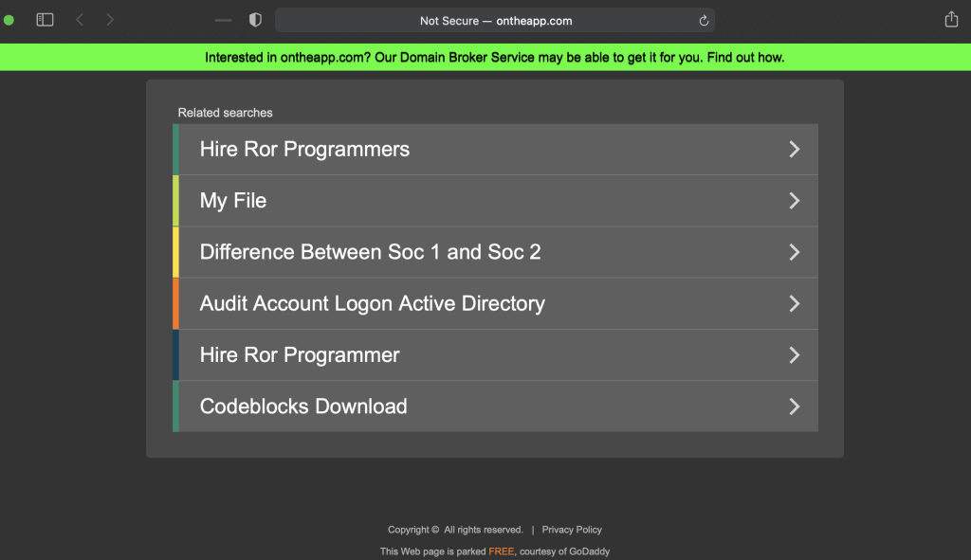Reload the page with the refresh icon
Screen dimensions: 971x560
click(x=704, y=21)
